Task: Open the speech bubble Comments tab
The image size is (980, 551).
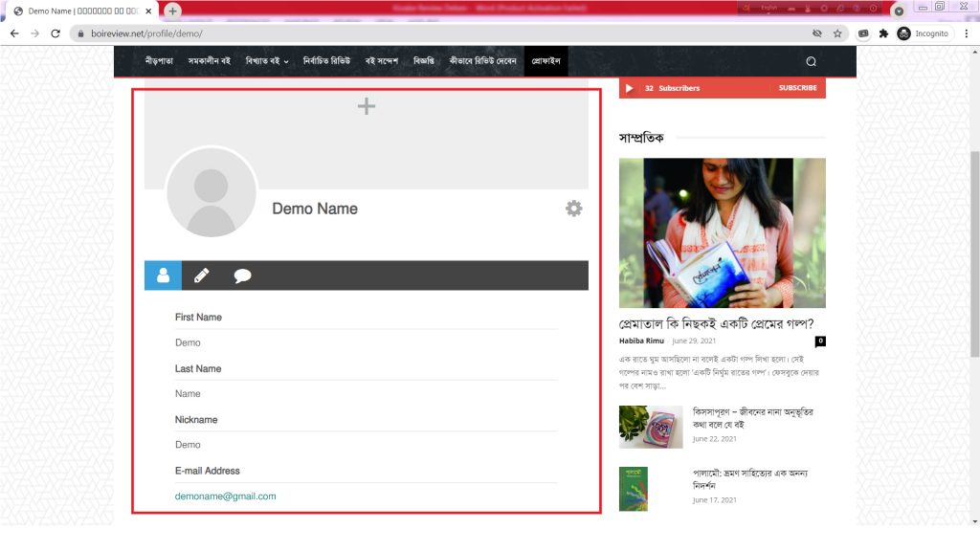Action: (243, 275)
